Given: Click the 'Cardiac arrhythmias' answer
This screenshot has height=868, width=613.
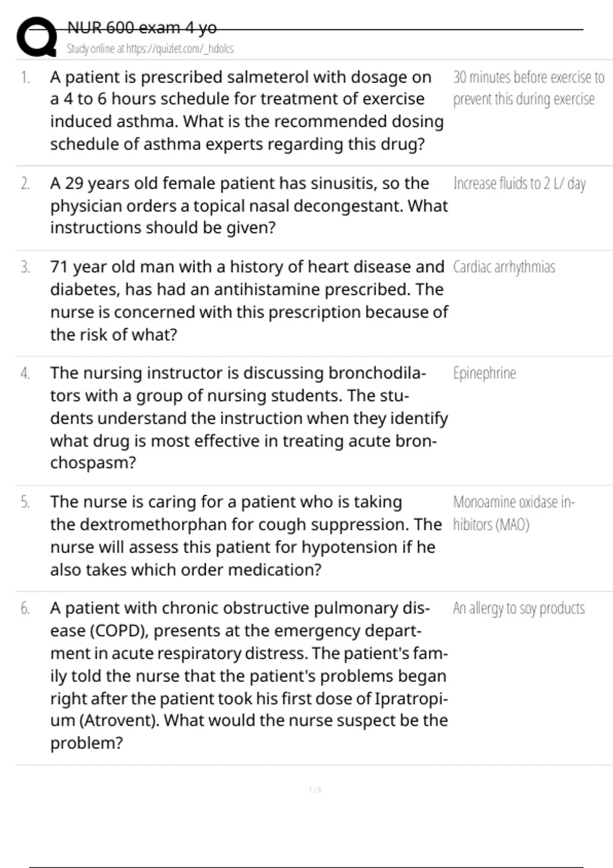Looking at the screenshot, I should pos(504,267).
